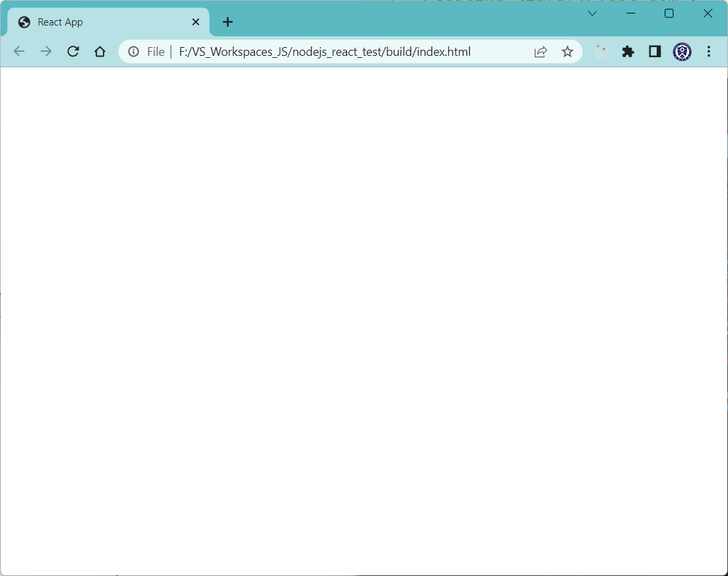Screen dimensions: 728x576
Task: Open Chrome three-dot menu
Action: [708, 52]
